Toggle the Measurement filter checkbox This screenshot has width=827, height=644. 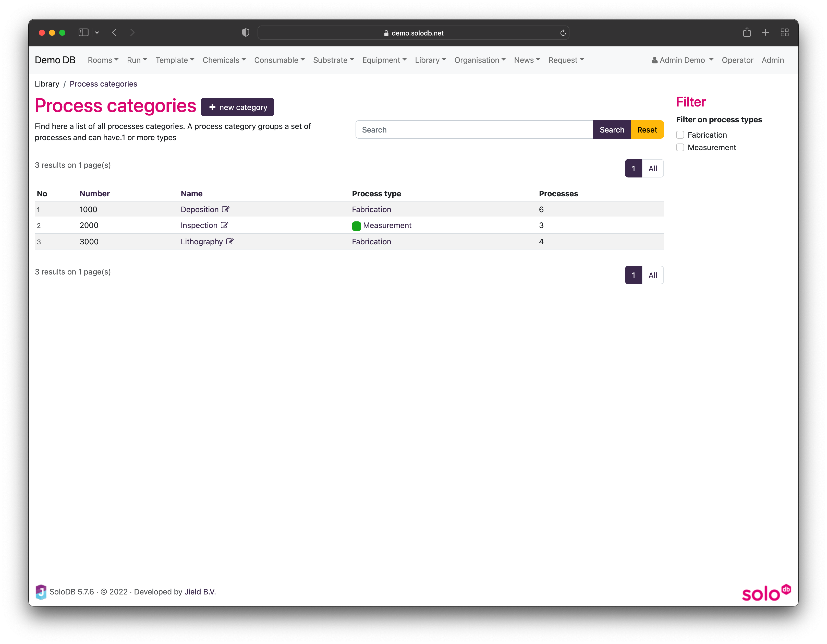point(680,147)
